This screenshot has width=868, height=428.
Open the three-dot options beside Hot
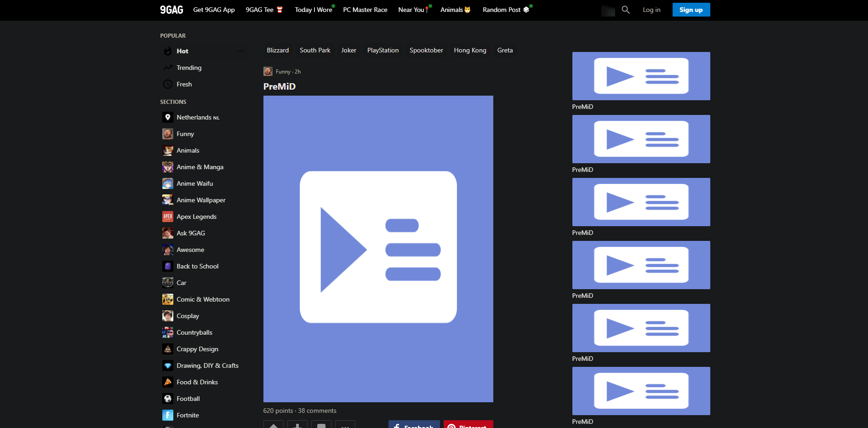click(x=240, y=51)
